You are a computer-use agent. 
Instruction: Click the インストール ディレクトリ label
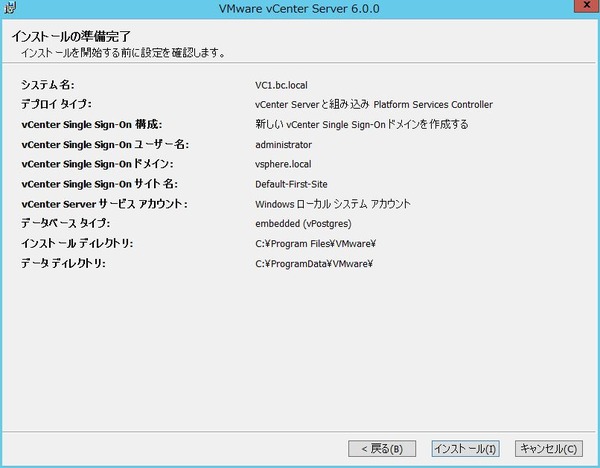77,243
